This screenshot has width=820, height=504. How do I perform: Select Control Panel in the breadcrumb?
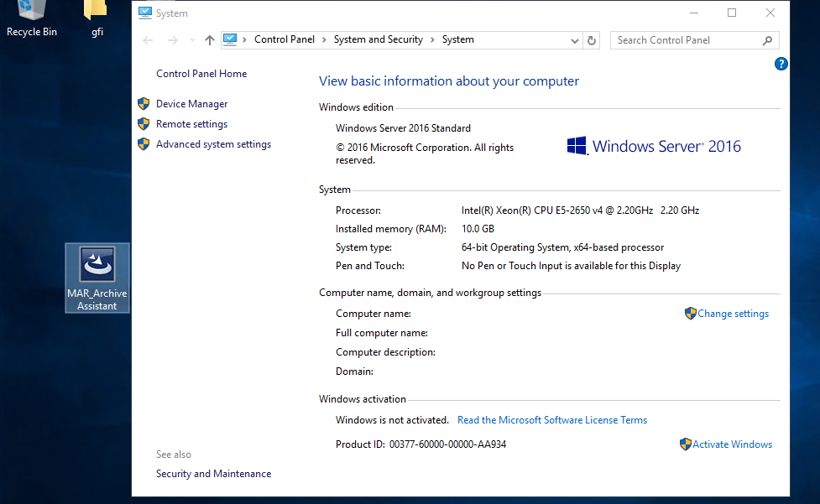(x=284, y=39)
